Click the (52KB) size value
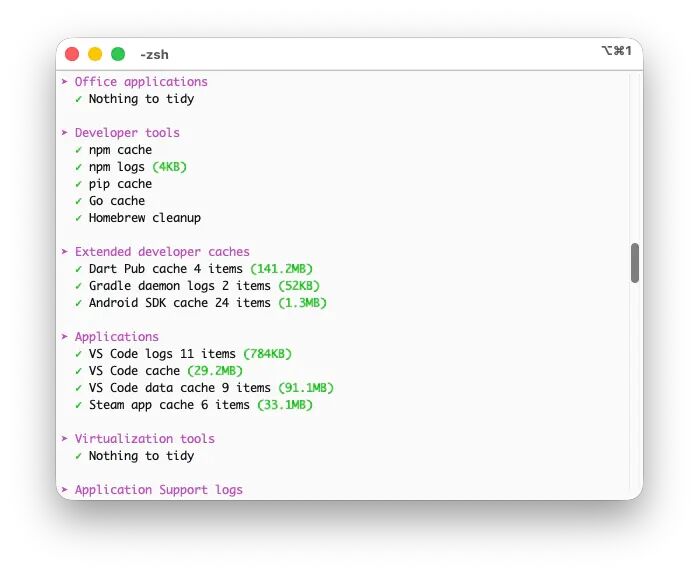699x574 pixels. pos(299,286)
